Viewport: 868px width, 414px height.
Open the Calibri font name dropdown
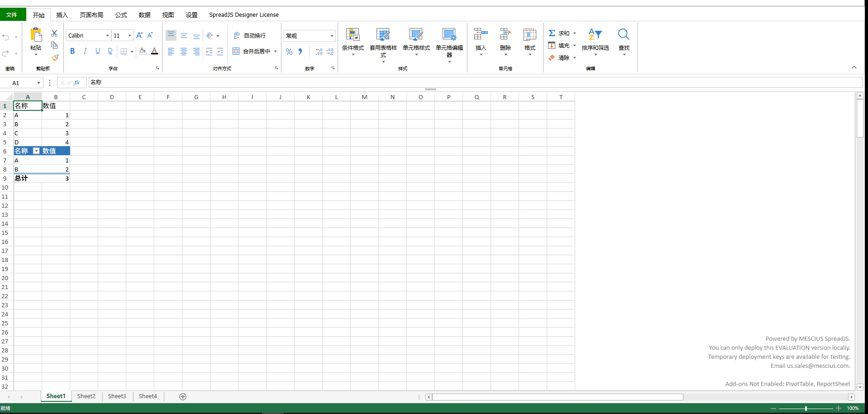(108, 36)
